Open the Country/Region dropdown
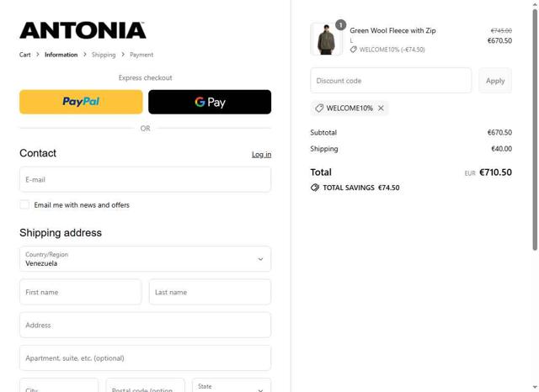Screen dimensions: 539x392 [x=145, y=258]
